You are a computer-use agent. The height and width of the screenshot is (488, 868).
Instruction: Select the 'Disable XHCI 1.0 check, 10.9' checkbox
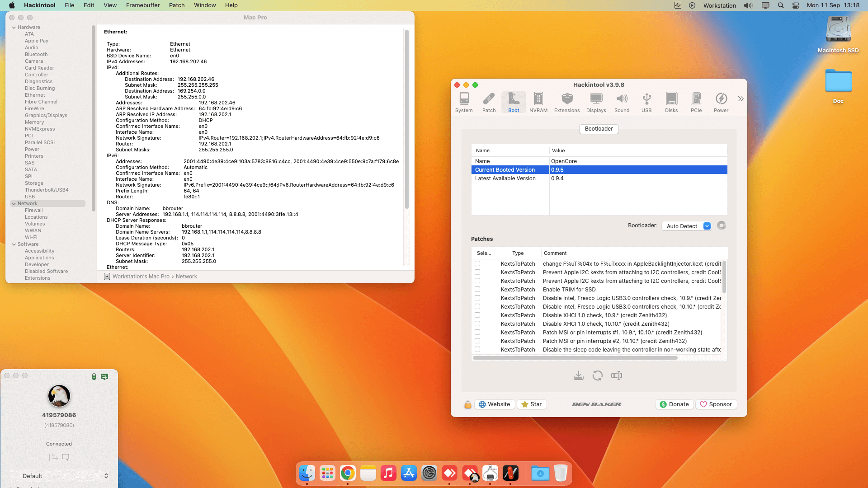tap(477, 315)
